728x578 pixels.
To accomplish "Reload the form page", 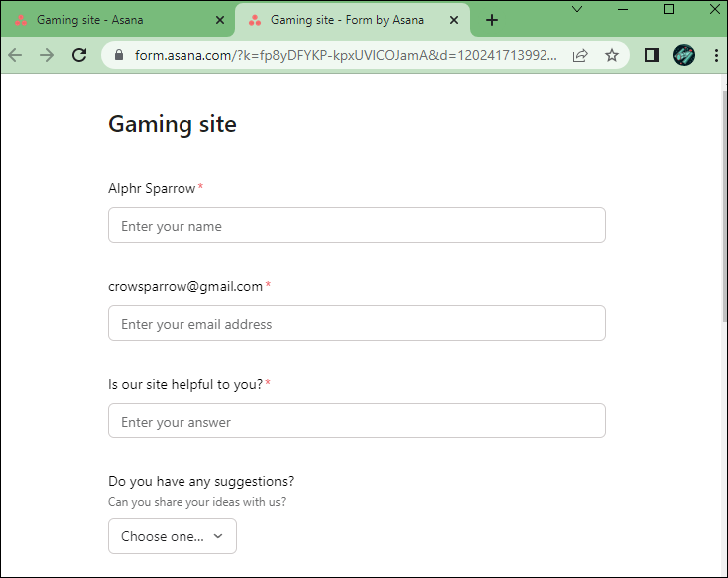I will (x=79, y=56).
